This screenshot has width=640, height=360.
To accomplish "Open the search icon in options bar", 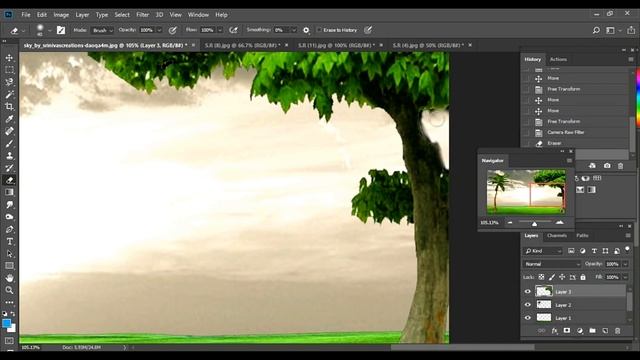I will coord(596,30).
